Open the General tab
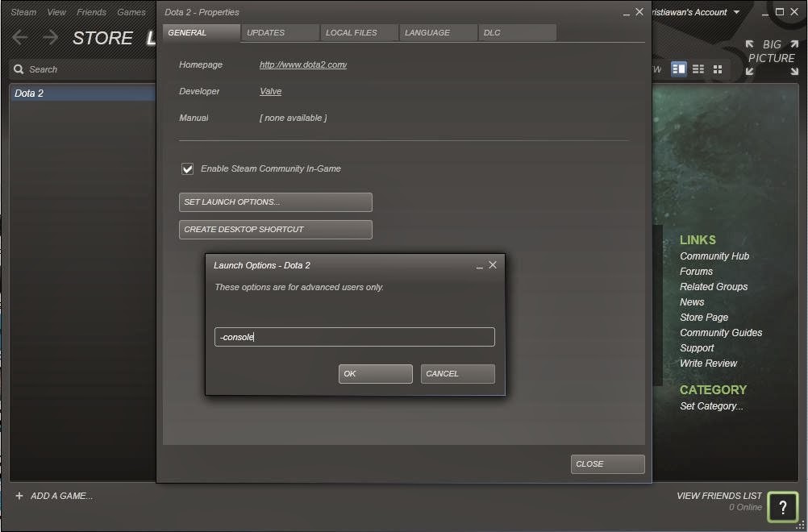 click(202, 32)
